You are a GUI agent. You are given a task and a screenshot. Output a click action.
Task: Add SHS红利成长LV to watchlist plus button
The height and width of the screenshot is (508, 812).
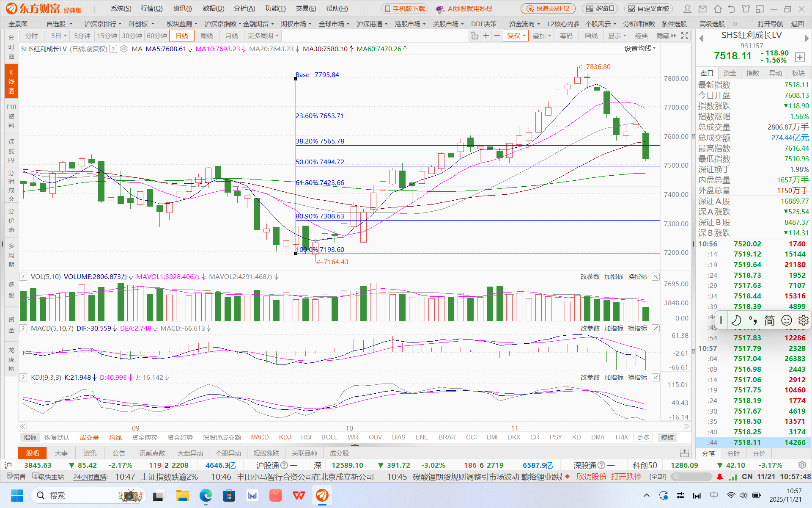pyautogui.click(x=799, y=57)
